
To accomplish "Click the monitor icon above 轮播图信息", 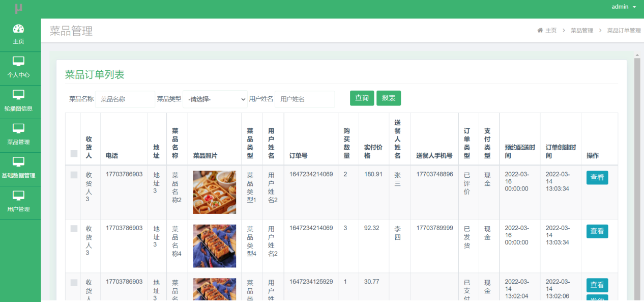I will [18, 95].
